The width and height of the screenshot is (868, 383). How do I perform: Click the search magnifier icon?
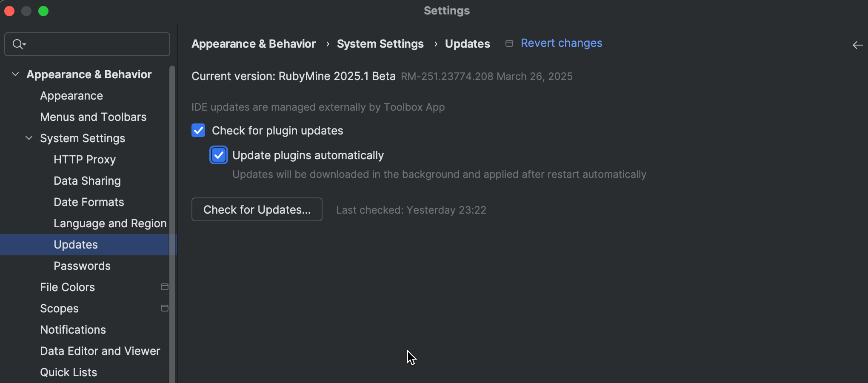18,44
